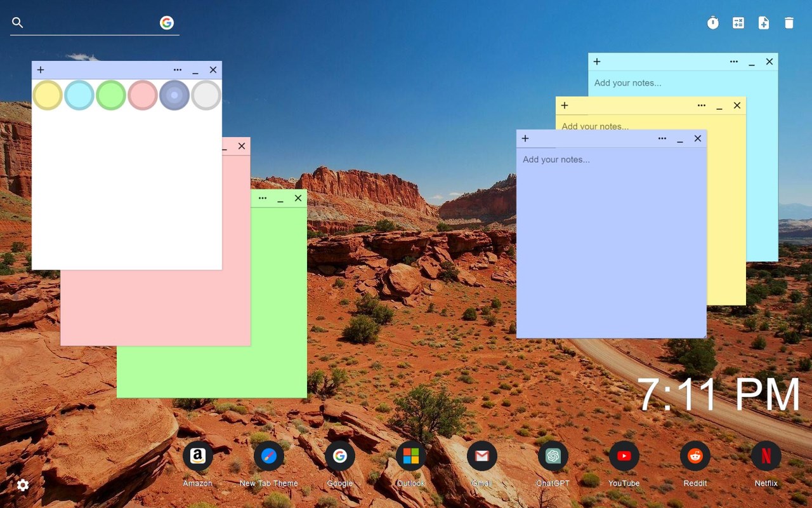The width and height of the screenshot is (812, 508).
Task: Add a note from the purple note's plus
Action: point(525,138)
